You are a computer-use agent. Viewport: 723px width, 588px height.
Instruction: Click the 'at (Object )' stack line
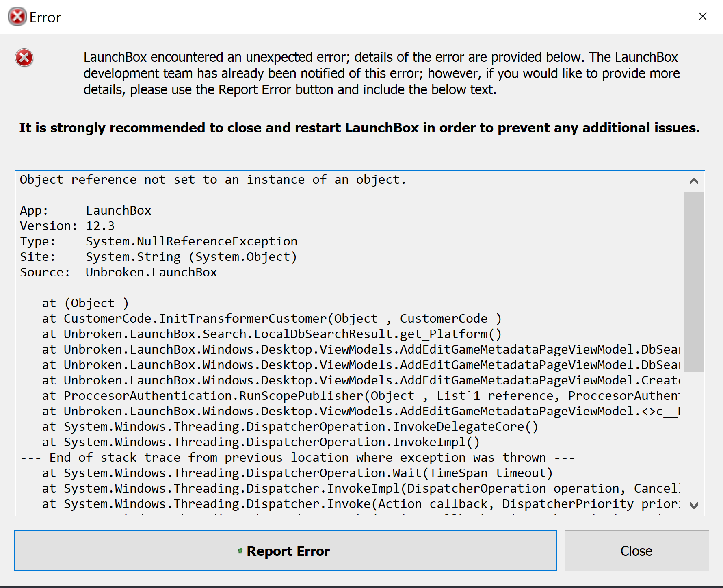[85, 303]
